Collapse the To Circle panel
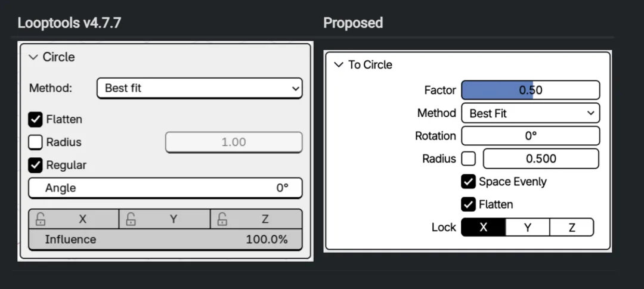Image resolution: width=644 pixels, height=289 pixels. (339, 64)
